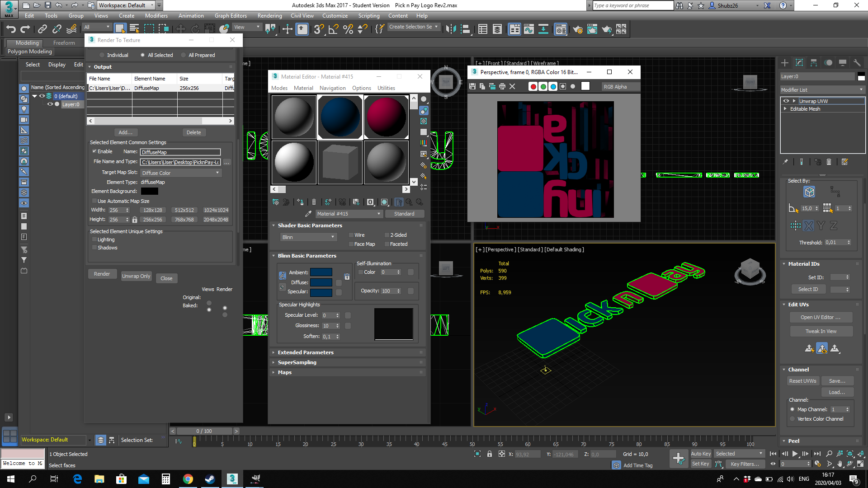The height and width of the screenshot is (488, 868).
Task: Click the Unwrap Only button
Action: tap(136, 276)
